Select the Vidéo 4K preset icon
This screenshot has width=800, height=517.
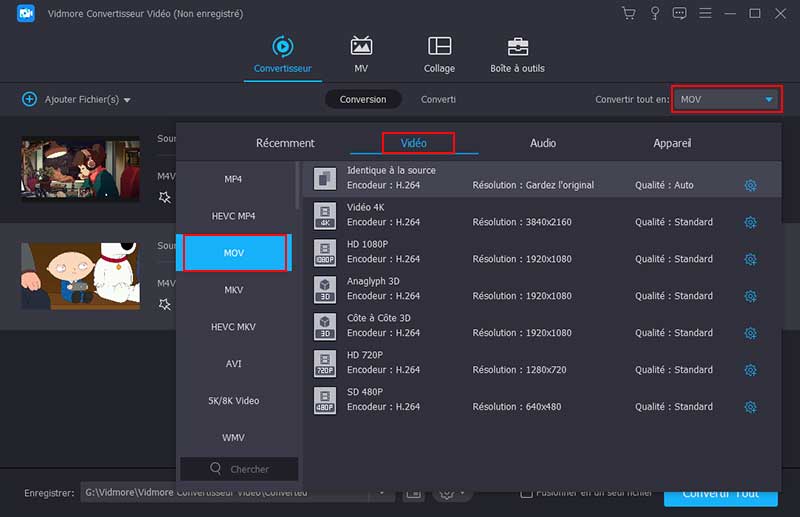325,215
